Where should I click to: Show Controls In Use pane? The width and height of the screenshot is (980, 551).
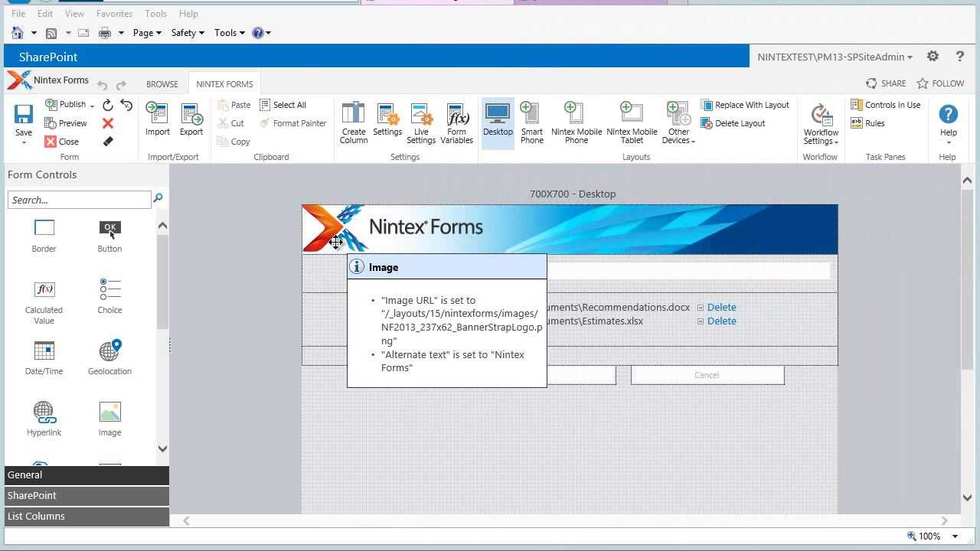[x=886, y=105]
